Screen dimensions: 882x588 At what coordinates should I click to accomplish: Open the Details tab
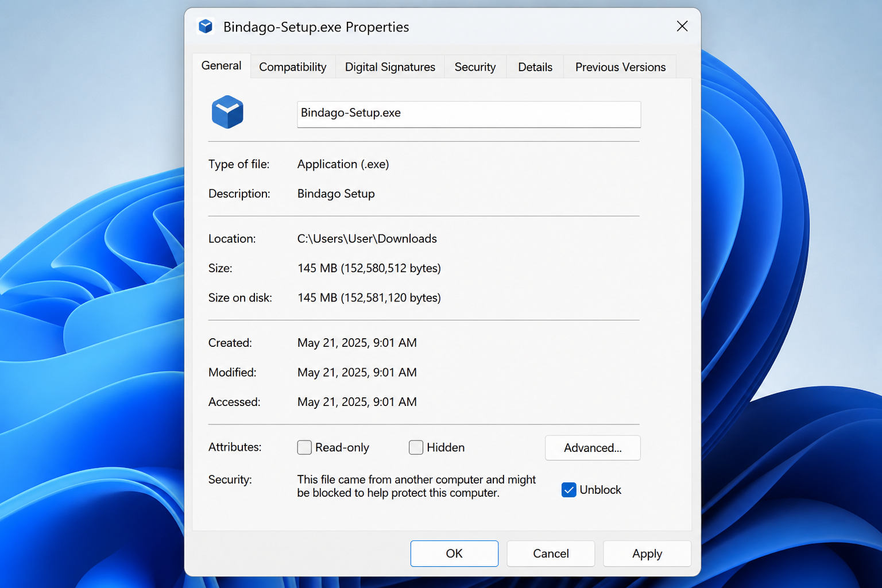535,67
